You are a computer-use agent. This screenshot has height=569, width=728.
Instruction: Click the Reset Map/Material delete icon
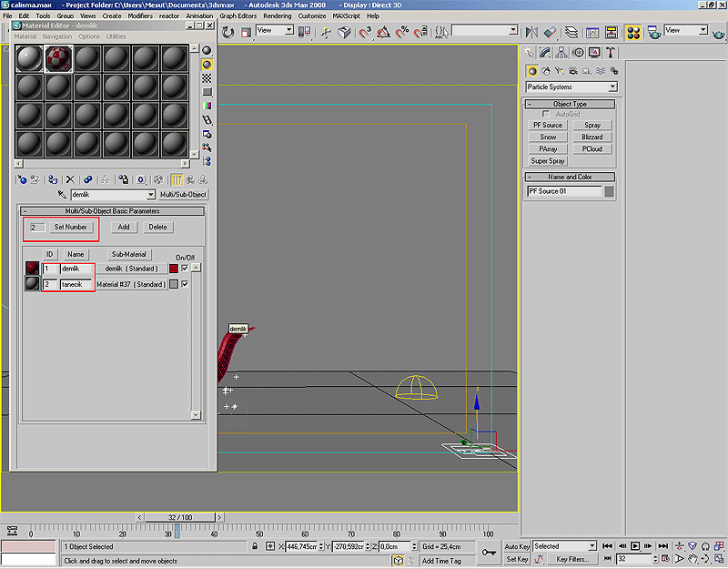click(x=69, y=180)
